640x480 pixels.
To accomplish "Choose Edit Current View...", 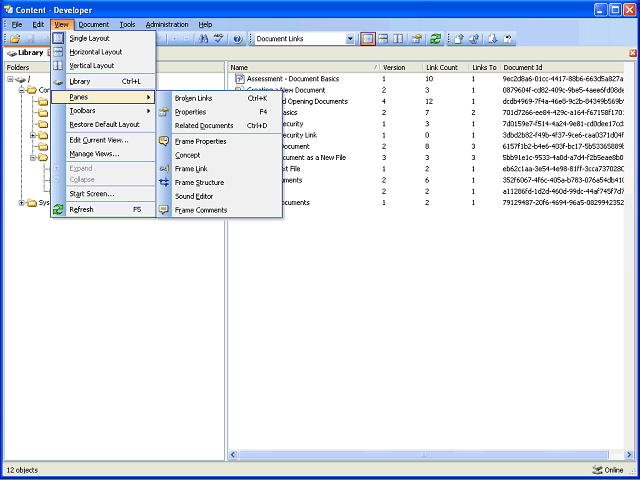I will click(103, 140).
